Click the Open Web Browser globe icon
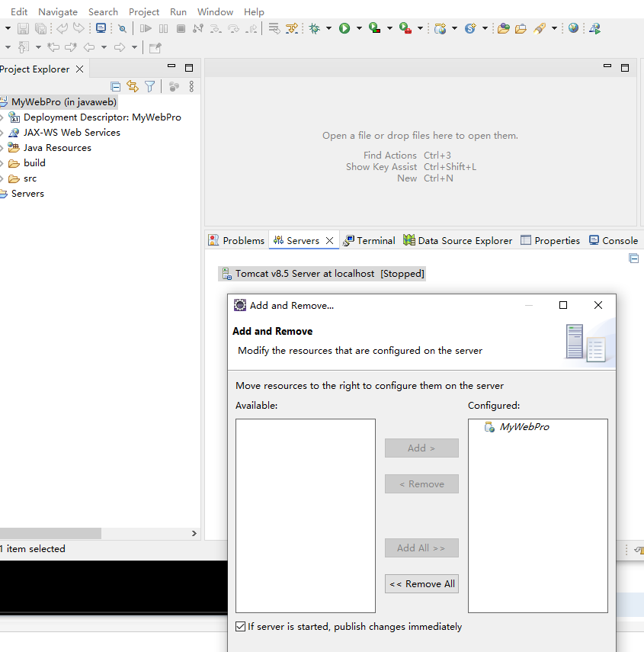The image size is (644, 652). (x=573, y=28)
